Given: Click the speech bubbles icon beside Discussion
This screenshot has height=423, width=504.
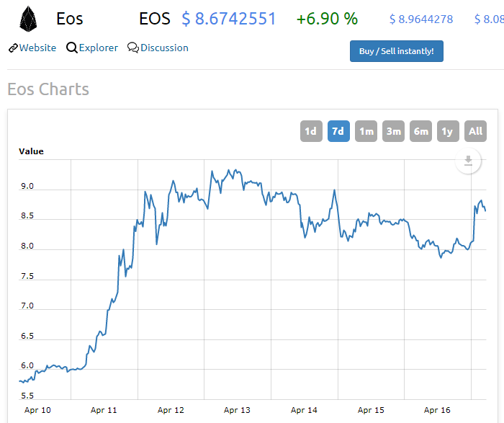Looking at the screenshot, I should click(x=132, y=48).
